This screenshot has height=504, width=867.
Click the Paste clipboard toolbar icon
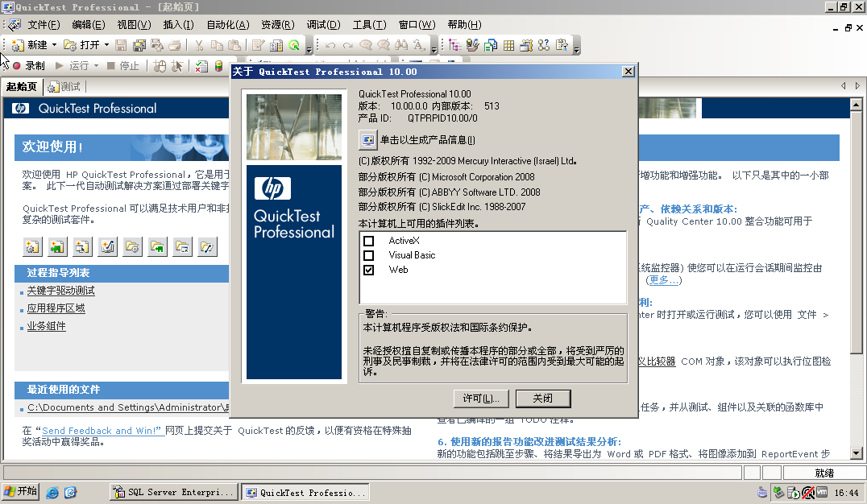pyautogui.click(x=234, y=45)
